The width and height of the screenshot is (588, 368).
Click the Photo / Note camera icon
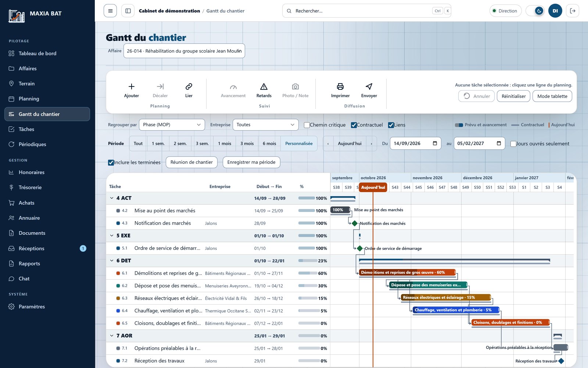(x=295, y=86)
